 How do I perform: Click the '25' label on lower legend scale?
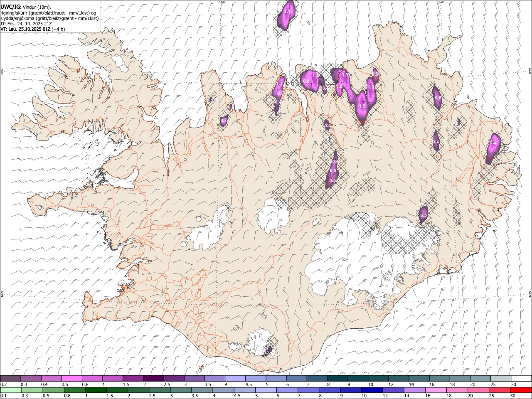492,396
